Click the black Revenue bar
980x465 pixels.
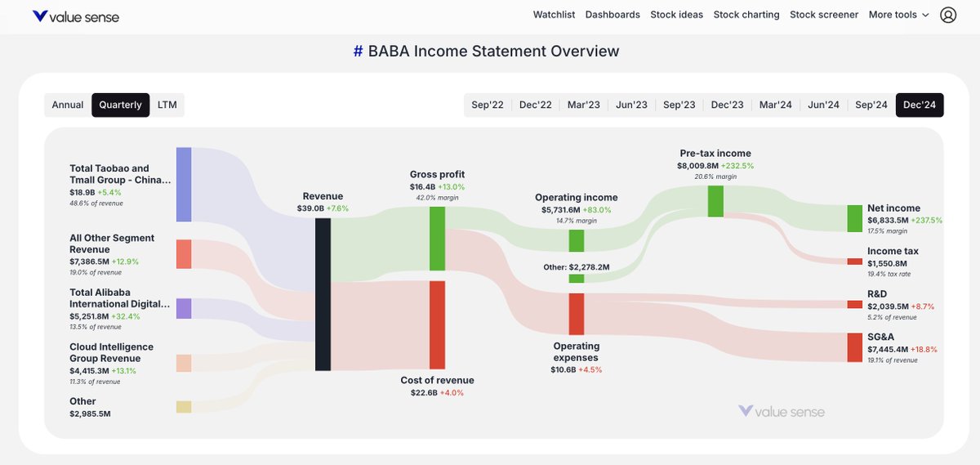pos(323,294)
